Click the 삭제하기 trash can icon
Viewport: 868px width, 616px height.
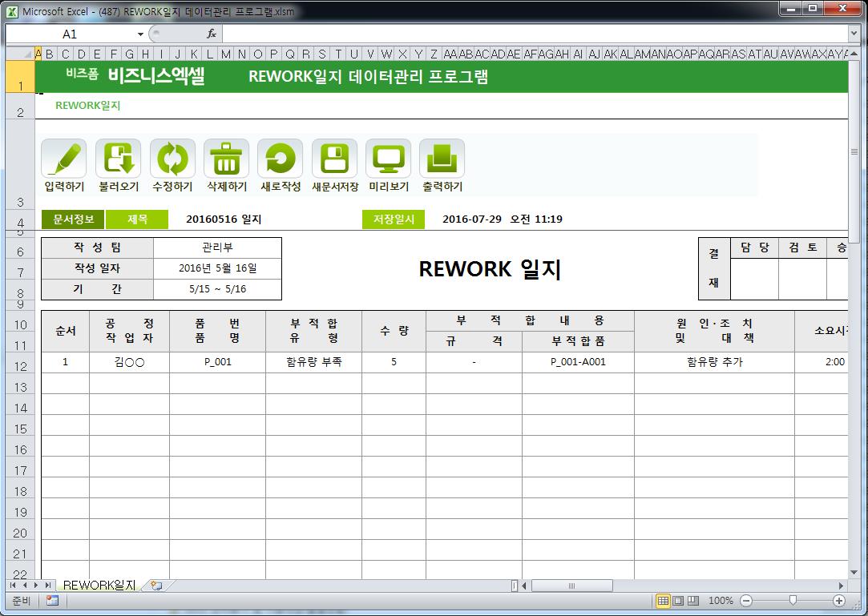(226, 159)
